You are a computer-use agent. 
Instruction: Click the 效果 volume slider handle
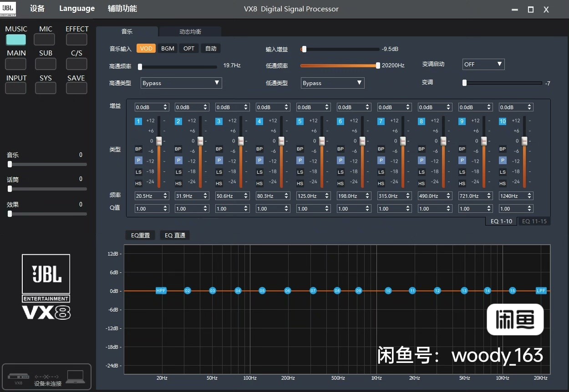coord(10,214)
